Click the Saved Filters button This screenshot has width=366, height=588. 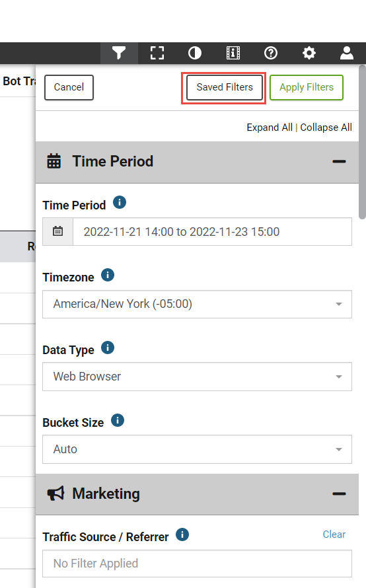(x=225, y=87)
